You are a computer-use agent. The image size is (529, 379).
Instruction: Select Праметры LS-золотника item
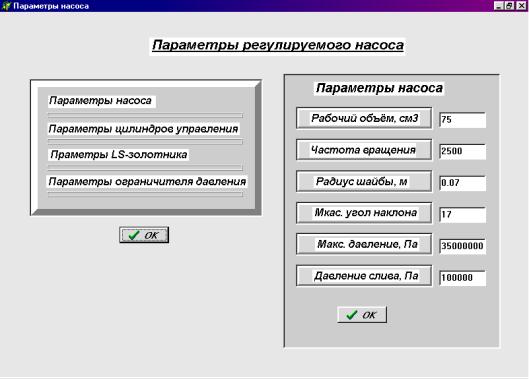coord(118,155)
